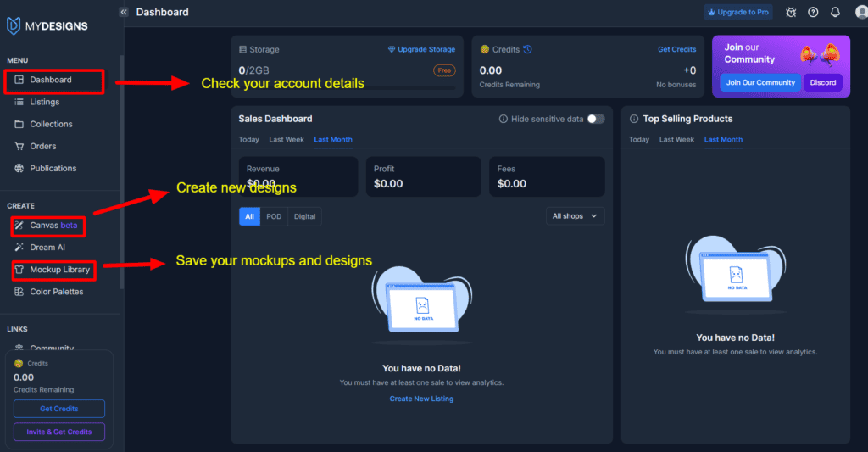The height and width of the screenshot is (452, 868).
Task: Open the help question mark icon
Action: click(813, 13)
